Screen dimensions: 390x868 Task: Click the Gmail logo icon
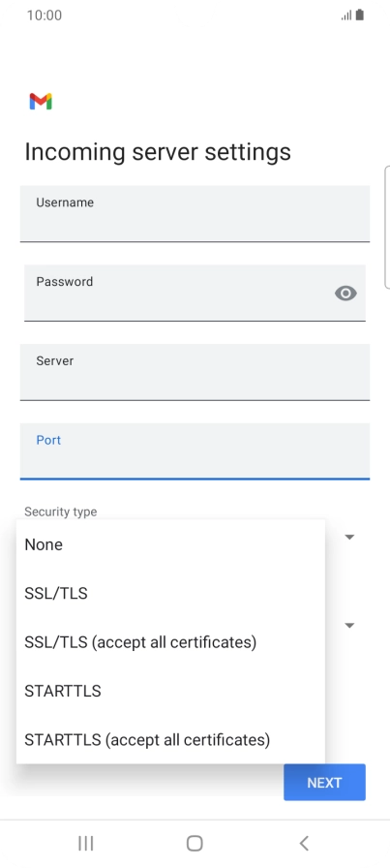(x=41, y=102)
